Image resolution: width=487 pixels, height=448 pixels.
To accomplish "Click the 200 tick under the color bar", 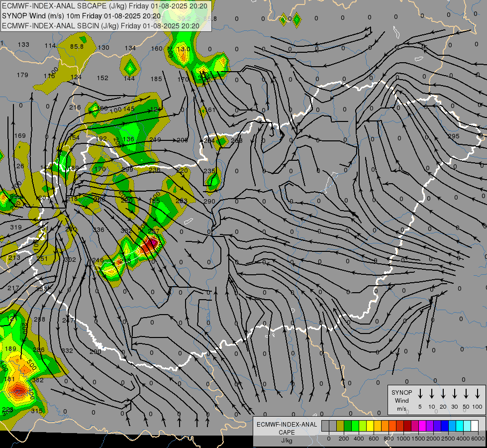I will tap(344, 439).
